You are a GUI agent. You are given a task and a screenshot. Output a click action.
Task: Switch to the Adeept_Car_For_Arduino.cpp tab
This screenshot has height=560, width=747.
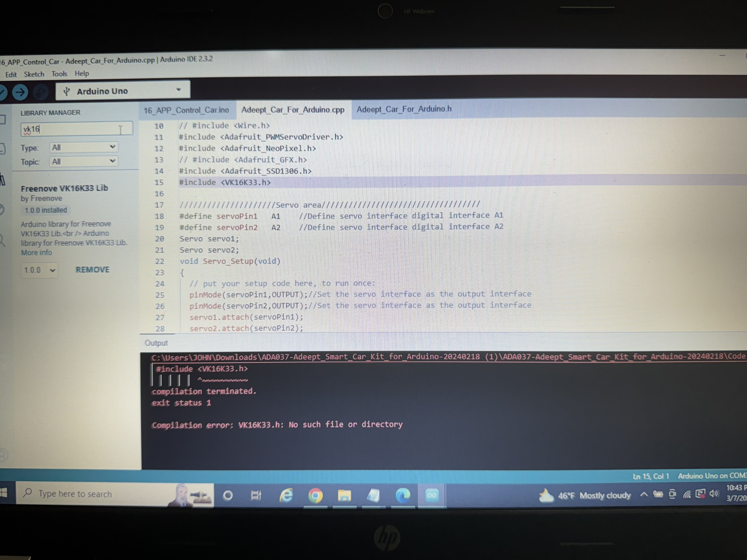[x=293, y=110]
